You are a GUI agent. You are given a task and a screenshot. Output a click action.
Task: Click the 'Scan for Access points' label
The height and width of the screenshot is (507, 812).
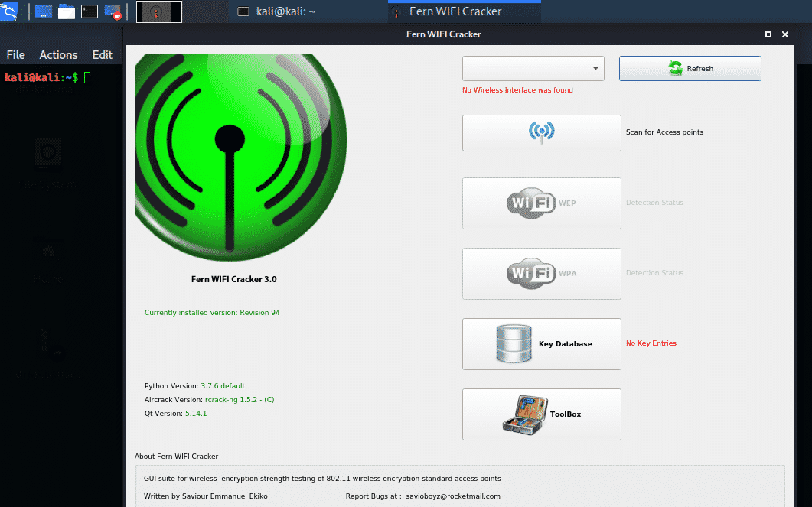664,132
